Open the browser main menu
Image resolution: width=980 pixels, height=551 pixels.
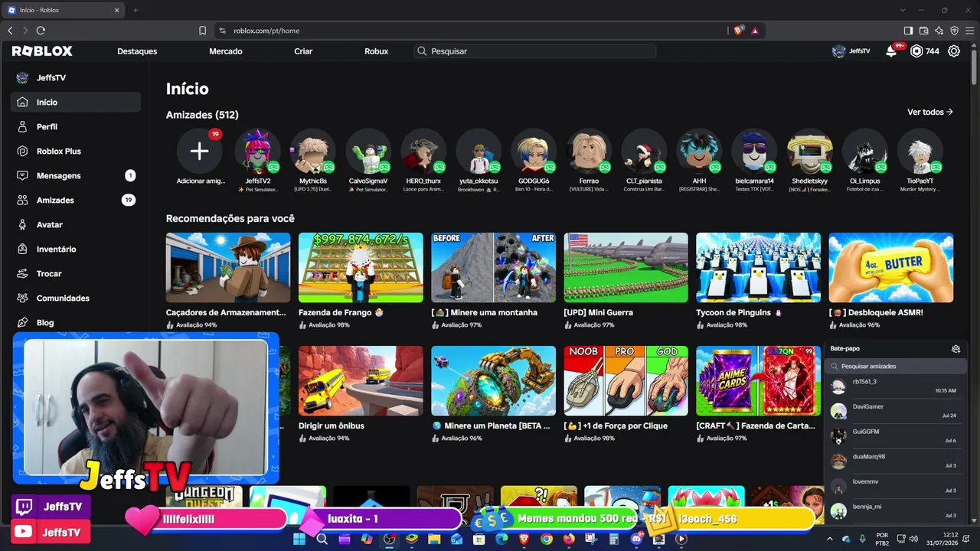969,31
